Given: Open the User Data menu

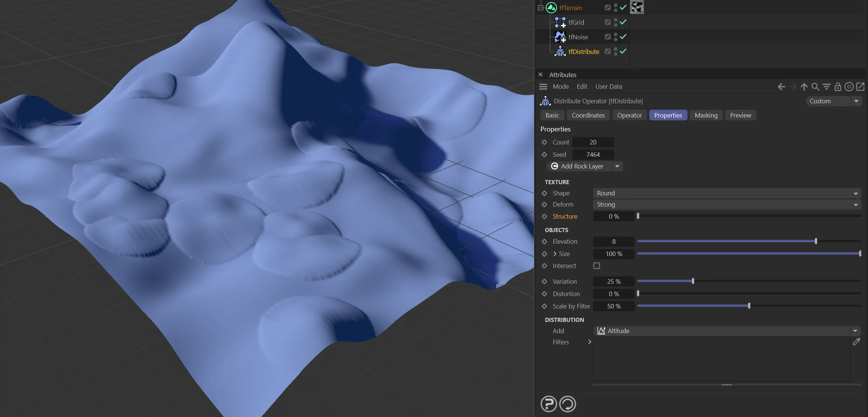Looking at the screenshot, I should 608,86.
